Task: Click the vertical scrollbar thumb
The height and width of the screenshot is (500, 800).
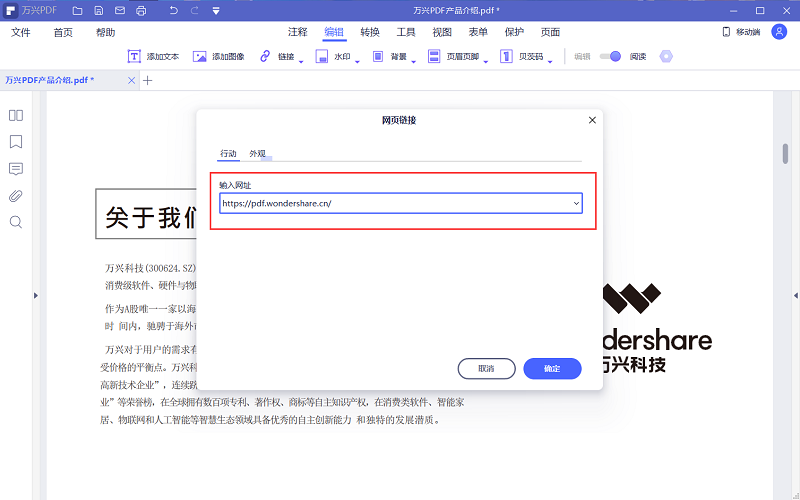Action: pyautogui.click(x=786, y=154)
